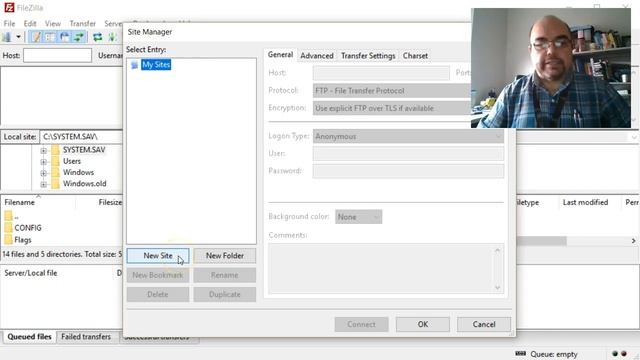Open the Background color dropdown
This screenshot has width=640, height=360.
click(x=358, y=217)
